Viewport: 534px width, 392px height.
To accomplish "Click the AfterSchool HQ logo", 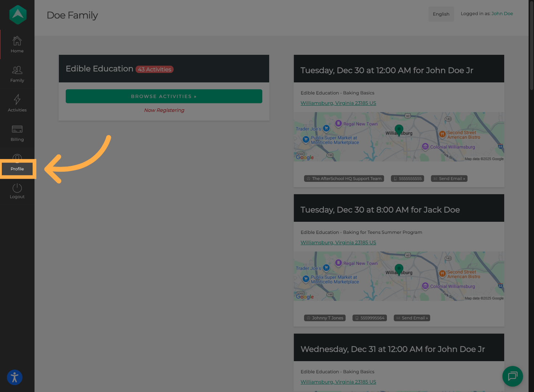I will click(x=17, y=15).
